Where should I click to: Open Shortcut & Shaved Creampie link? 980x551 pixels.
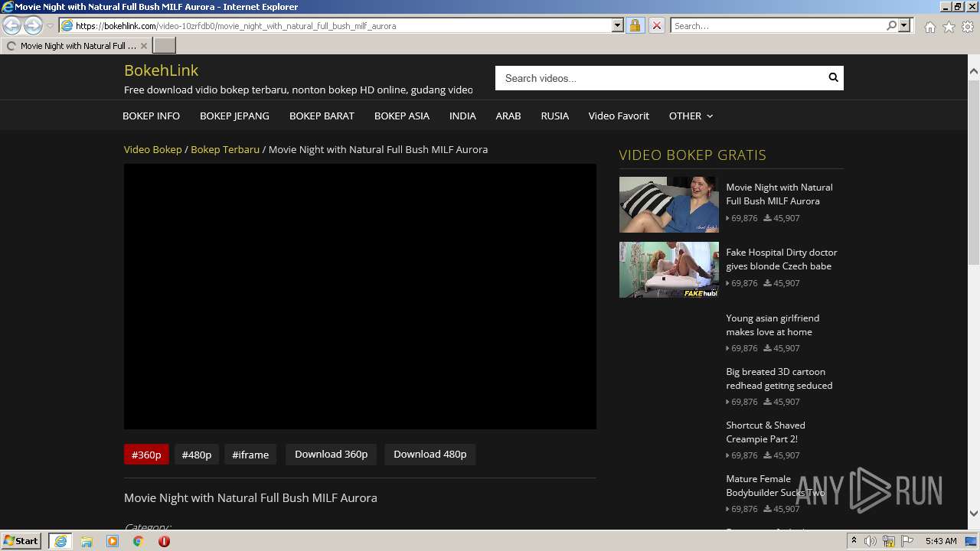point(765,432)
